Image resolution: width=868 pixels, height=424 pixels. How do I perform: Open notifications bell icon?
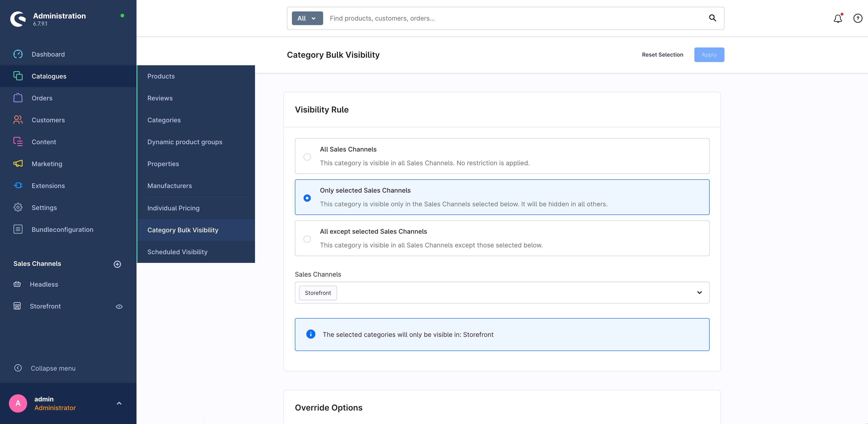click(x=838, y=18)
